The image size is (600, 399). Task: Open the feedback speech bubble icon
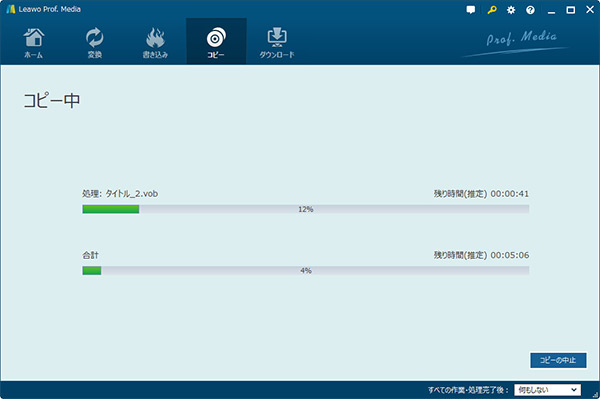point(471,10)
